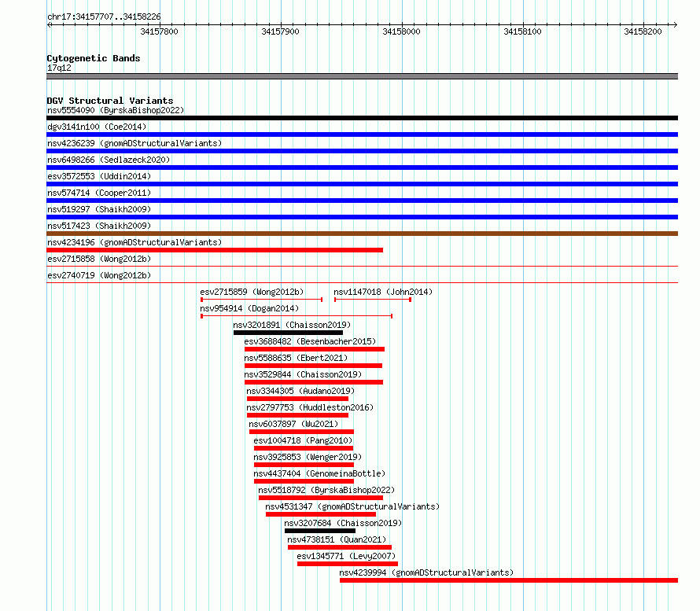
Task: Open esv3572553 (Uddin2014) label
Action: 99,176
